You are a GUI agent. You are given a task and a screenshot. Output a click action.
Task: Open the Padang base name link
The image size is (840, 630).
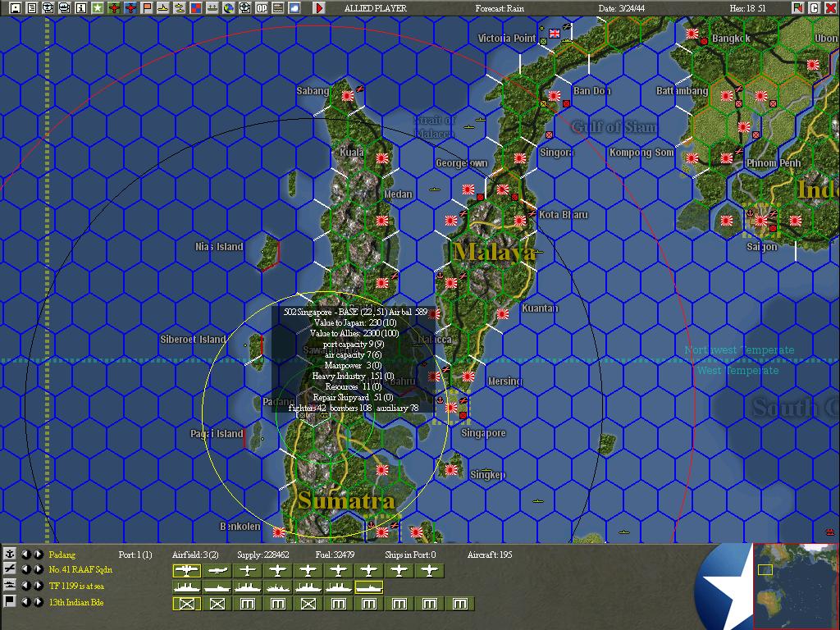[62, 555]
